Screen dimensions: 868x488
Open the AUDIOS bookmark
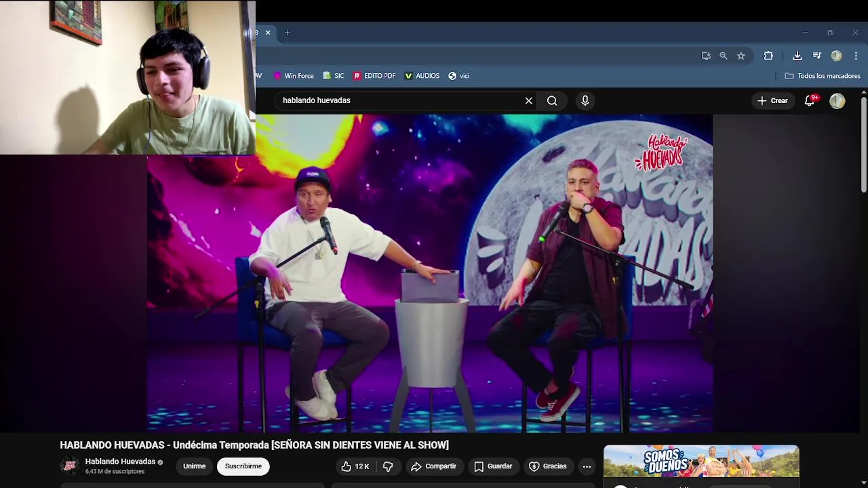tap(422, 76)
